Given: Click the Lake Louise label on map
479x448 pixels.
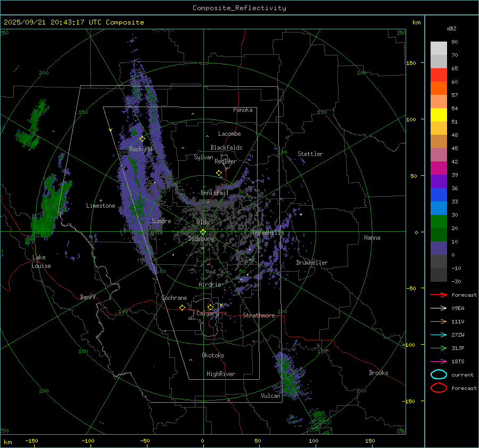Looking at the screenshot, I should [41, 262].
